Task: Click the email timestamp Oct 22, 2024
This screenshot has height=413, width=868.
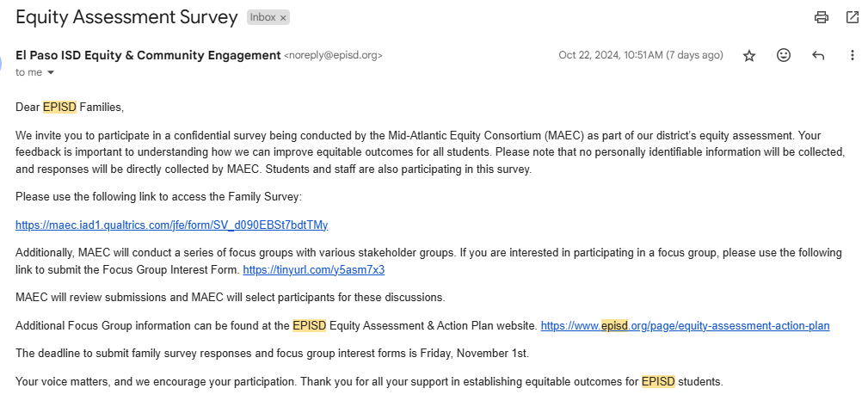Action: (641, 55)
